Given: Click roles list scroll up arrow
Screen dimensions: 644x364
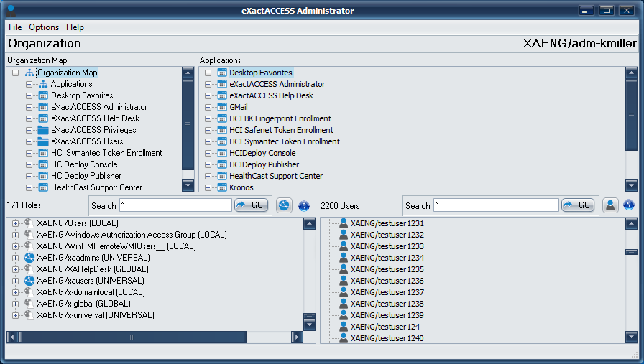Looking at the screenshot, I should [x=309, y=224].
